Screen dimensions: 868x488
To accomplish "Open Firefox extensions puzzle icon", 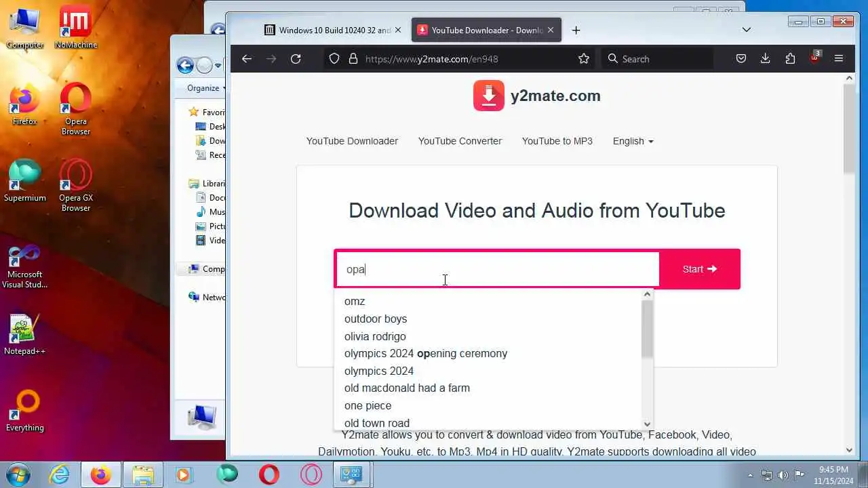I will coord(790,59).
